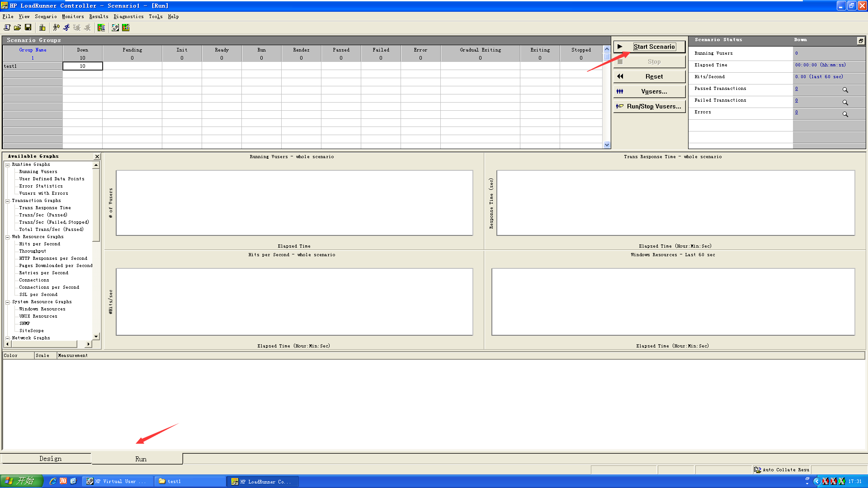
Task: Click the magnifier next to Errors
Action: pos(845,114)
